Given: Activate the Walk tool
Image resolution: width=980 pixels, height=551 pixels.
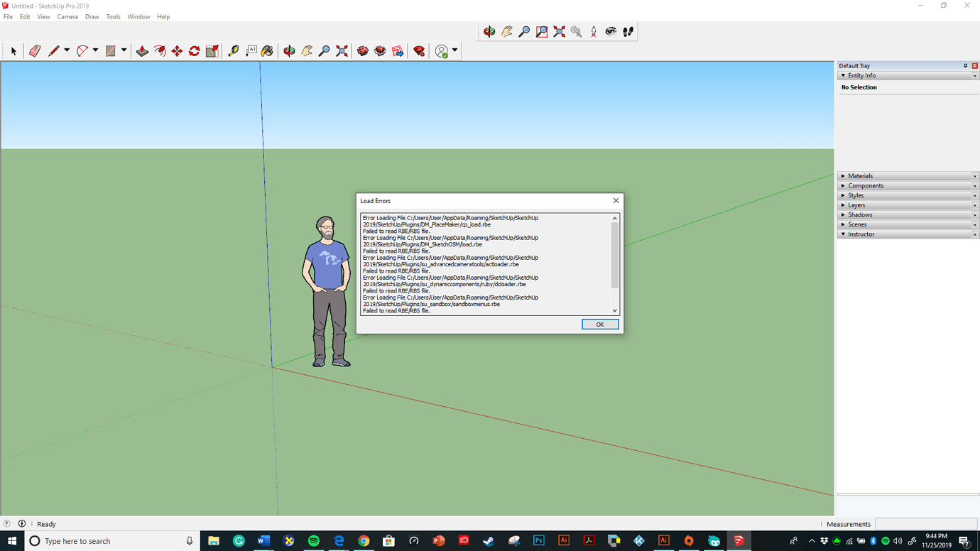Looking at the screenshot, I should (628, 31).
